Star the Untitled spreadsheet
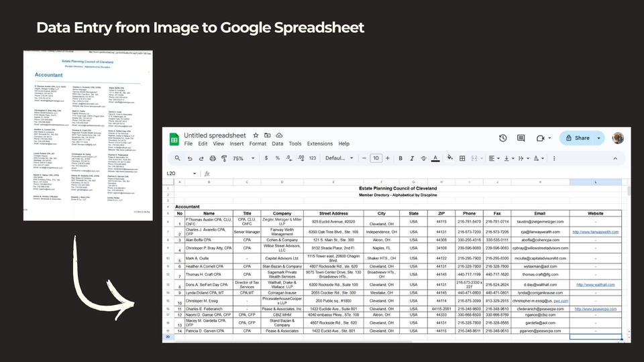This screenshot has width=644, height=362. point(256,135)
